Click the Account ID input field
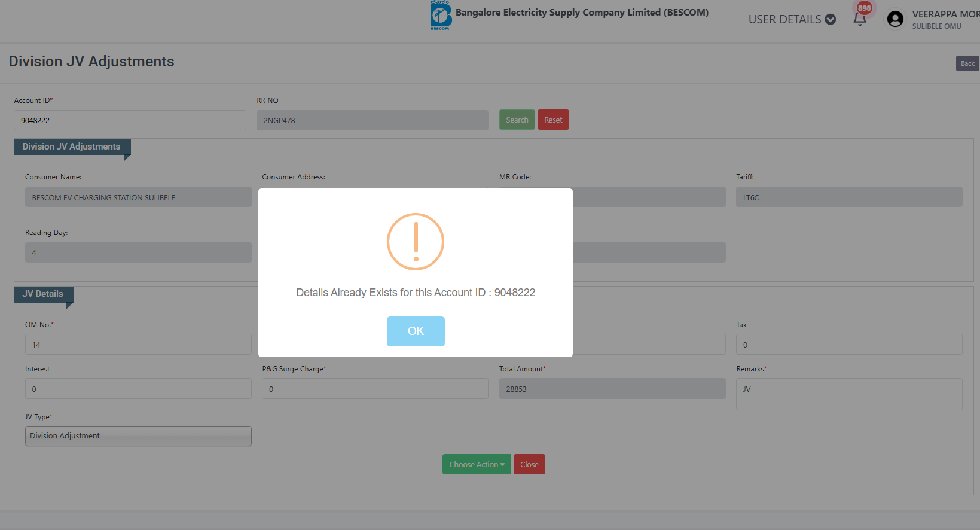 130,120
